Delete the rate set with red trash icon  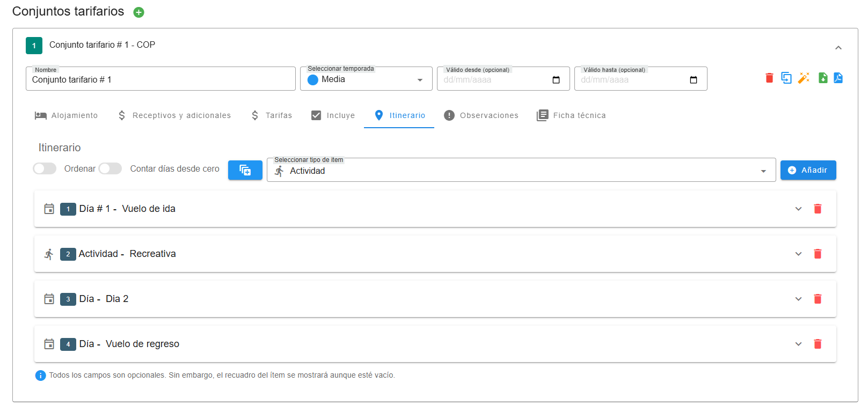769,78
